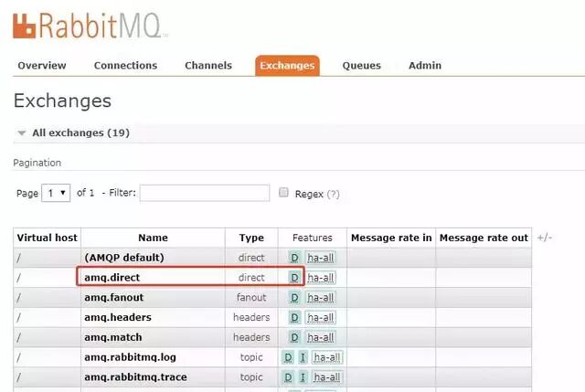Open the Page number dropdown
Viewport: 585px width, 392px height.
coord(56,193)
